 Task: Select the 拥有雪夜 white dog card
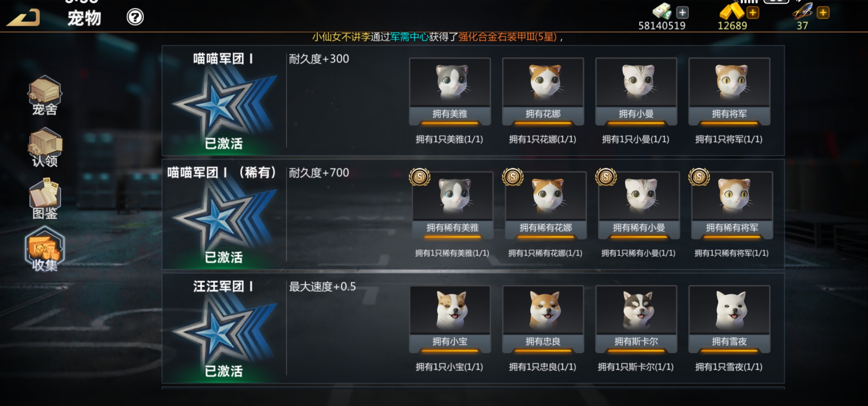click(x=729, y=319)
